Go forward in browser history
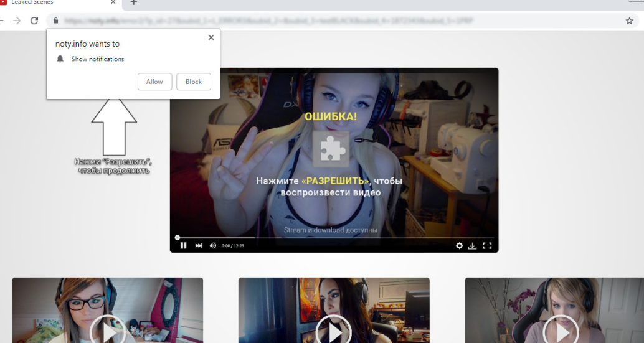 click(17, 21)
